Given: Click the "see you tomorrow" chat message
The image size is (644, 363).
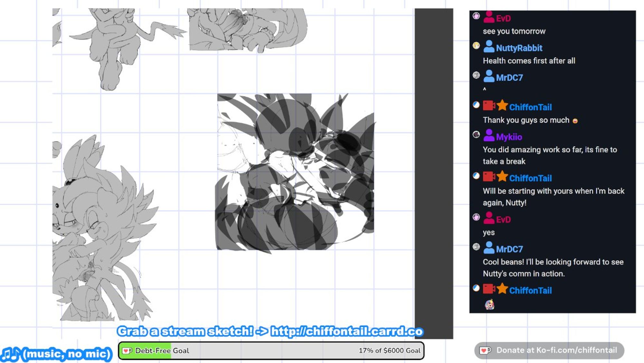Looking at the screenshot, I should [514, 31].
